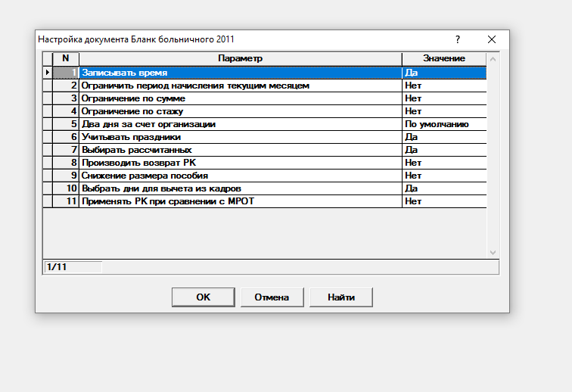Click row number 8 cell
Screen dimensions: 572x392
tap(66, 163)
